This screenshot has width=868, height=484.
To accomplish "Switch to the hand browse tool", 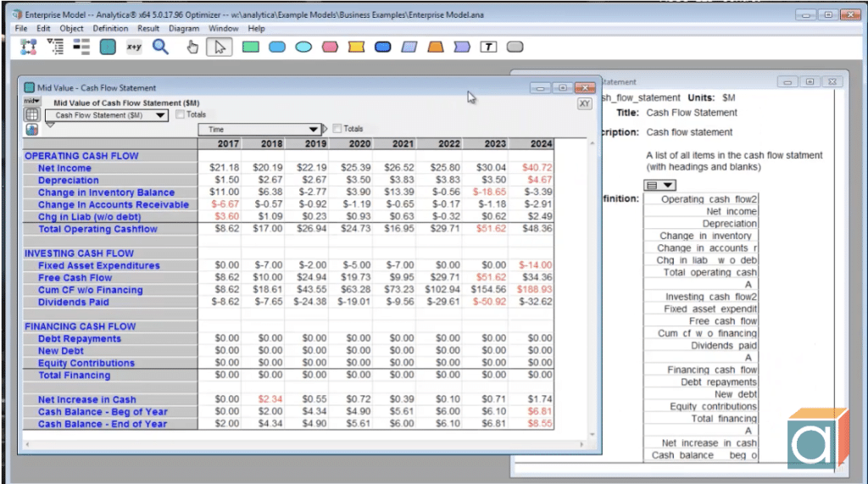I will point(192,47).
